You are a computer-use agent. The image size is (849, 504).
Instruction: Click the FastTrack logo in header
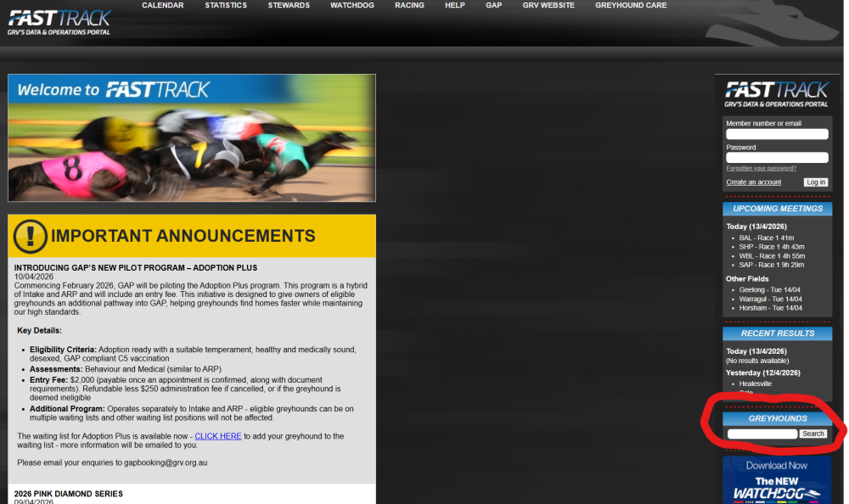point(59,22)
